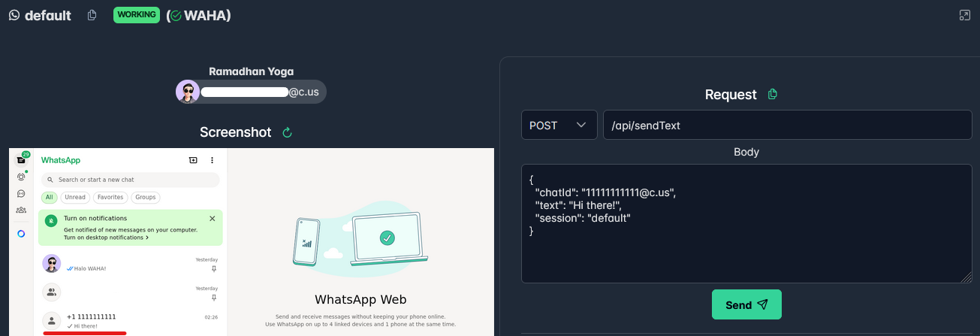Open the Communities icon in sidebar
Viewport: 980px width, 336px height.
[x=21, y=210]
